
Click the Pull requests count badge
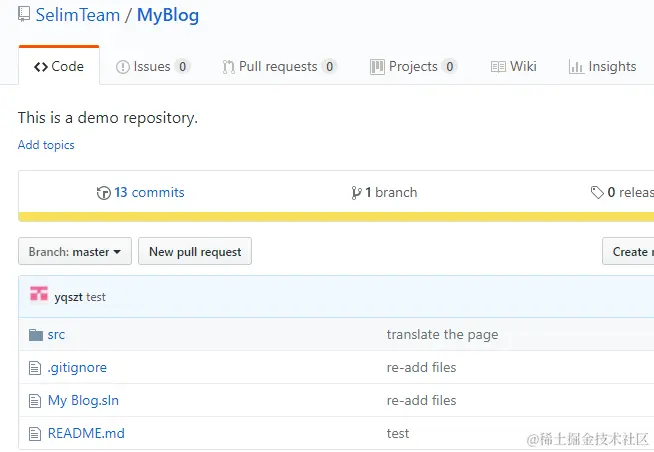[330, 66]
